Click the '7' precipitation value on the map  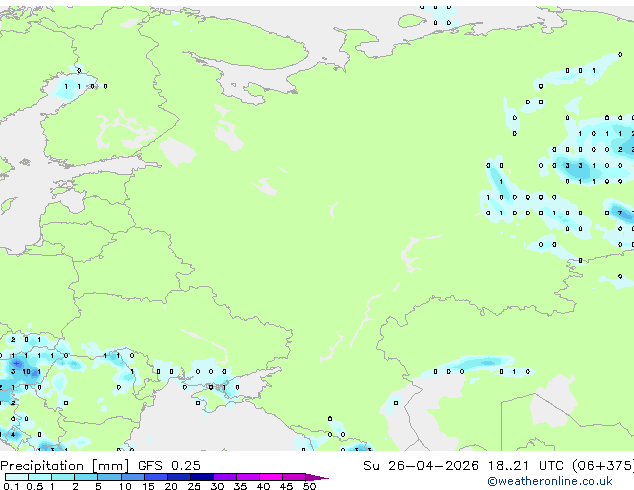[620, 213]
